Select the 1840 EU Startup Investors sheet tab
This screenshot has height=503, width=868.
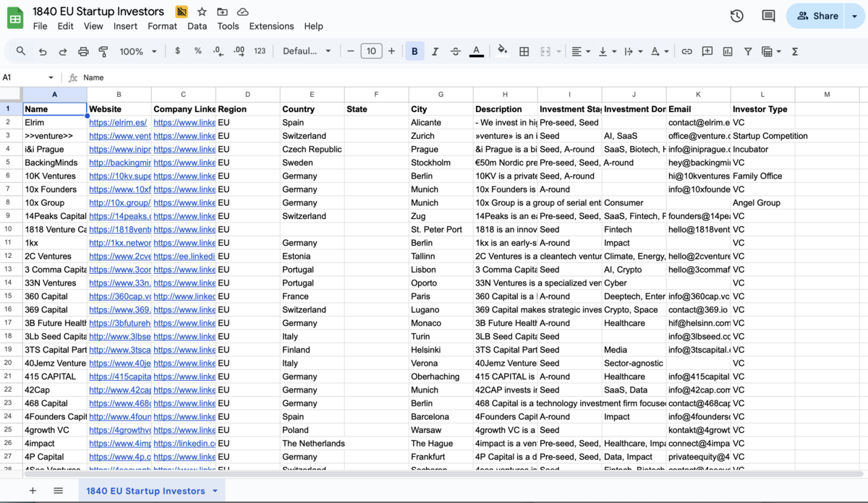coord(145,491)
